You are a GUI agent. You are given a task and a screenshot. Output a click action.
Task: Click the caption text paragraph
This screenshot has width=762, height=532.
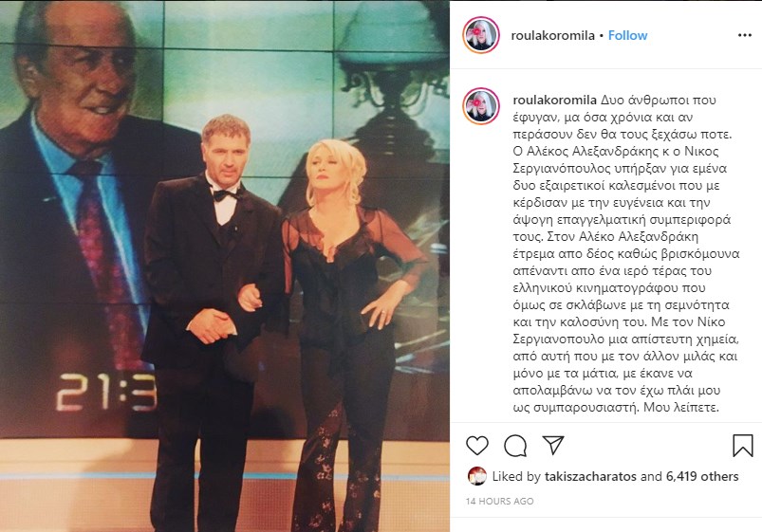point(626,253)
